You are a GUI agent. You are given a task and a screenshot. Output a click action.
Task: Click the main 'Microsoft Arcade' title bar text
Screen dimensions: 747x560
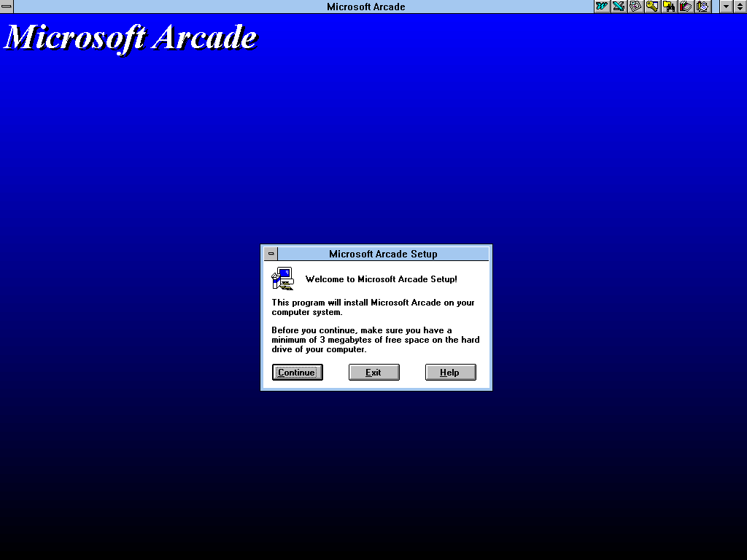(366, 7)
